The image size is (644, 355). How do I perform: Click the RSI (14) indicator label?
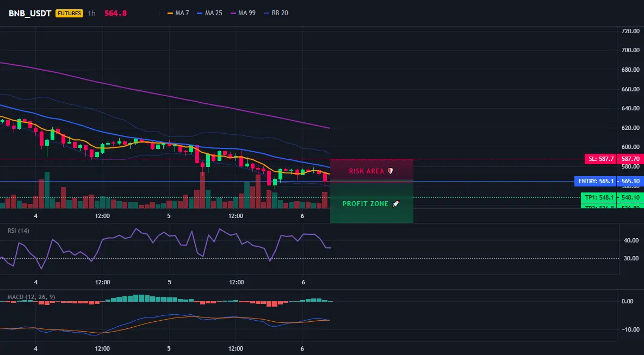[x=18, y=231]
